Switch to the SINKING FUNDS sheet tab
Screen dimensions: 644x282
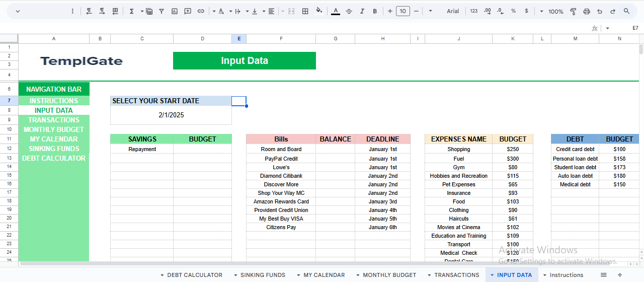[x=263, y=275]
